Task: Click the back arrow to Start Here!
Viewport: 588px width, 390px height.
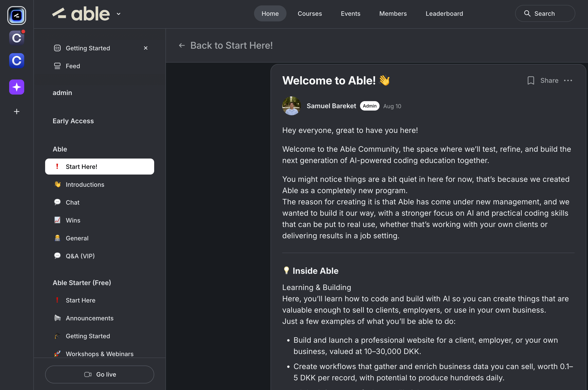Action: (x=182, y=46)
